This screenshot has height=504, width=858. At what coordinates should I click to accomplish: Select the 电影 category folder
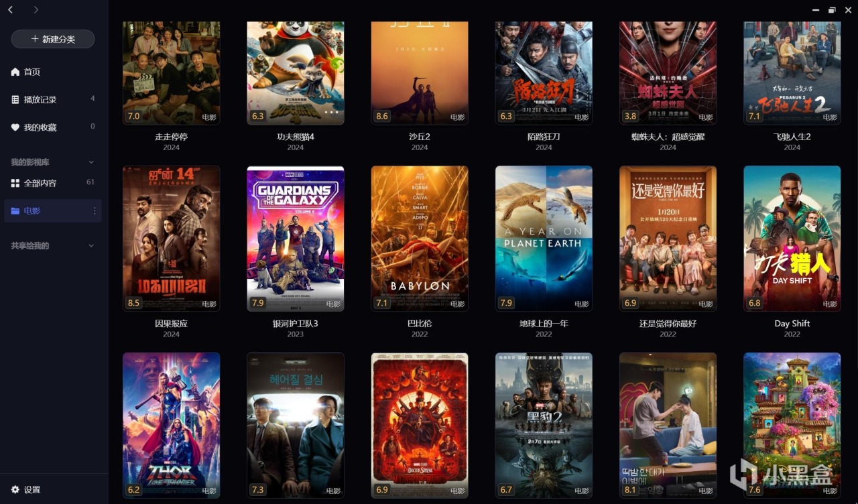[53, 210]
